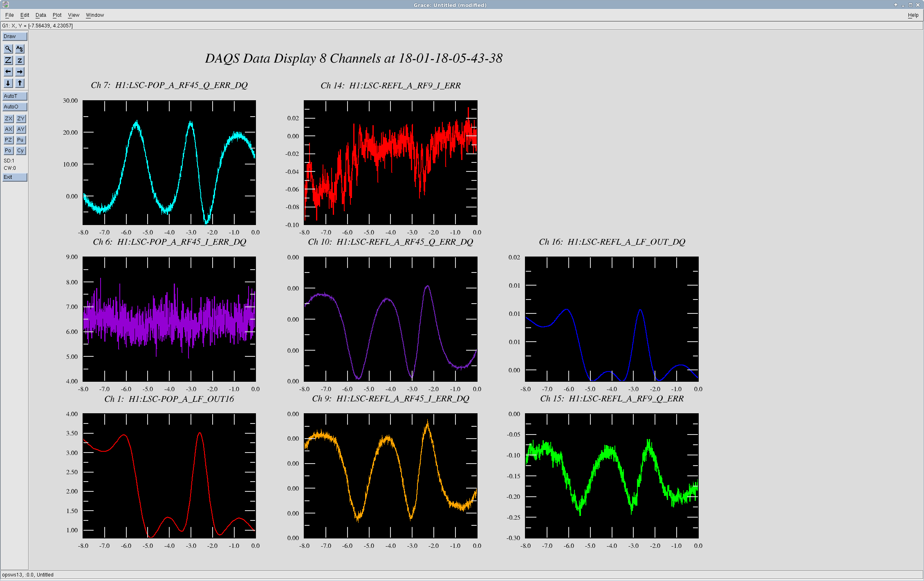Select the Ch 10 REFL_A_RF45_Q_ERR_DQ graph
Screen dimensions: 924x581
(390, 319)
